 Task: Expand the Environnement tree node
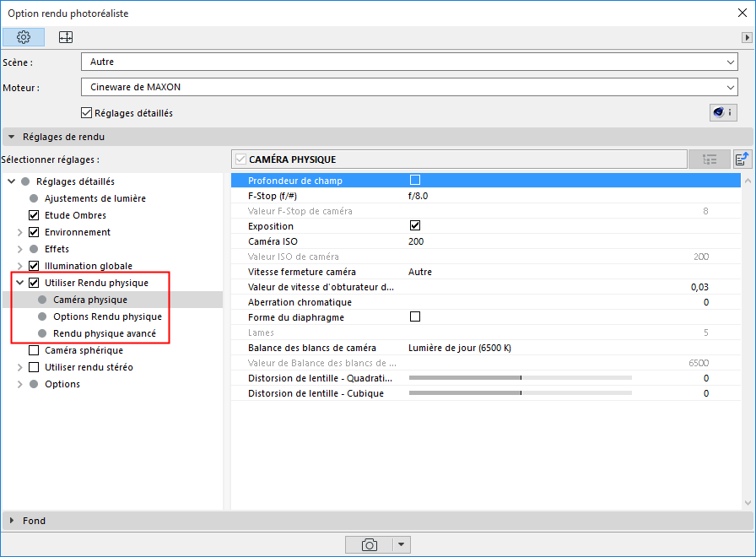(x=19, y=232)
